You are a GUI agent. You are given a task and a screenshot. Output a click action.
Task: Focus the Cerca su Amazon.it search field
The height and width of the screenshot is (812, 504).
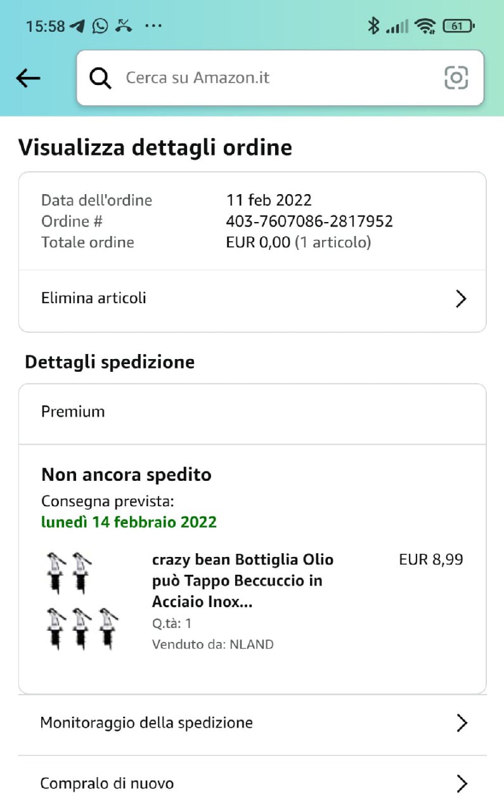(266, 78)
